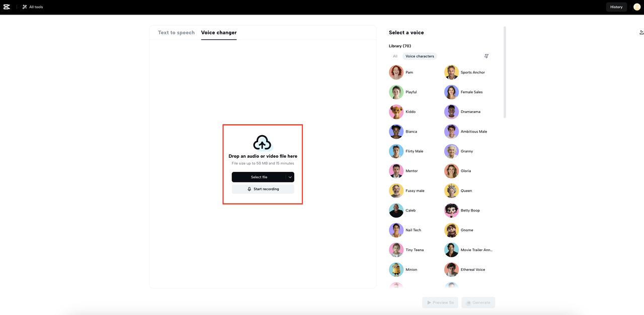Click the voice library filter icon
Screen dimensions: 644x315
click(486, 56)
